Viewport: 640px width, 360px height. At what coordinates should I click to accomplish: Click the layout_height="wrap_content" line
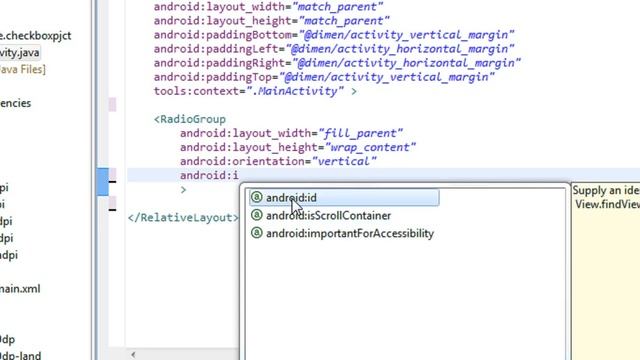298,147
